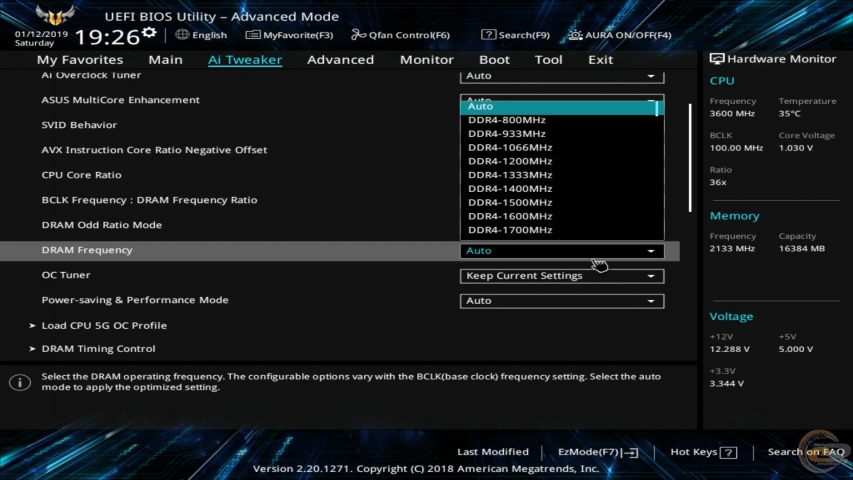Click the Hardware Monitor icon
Screen dimensions: 853x480
pos(716,59)
